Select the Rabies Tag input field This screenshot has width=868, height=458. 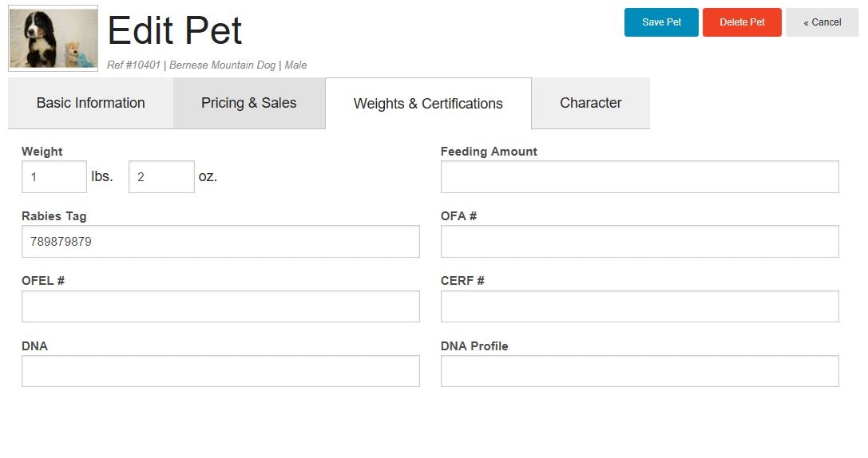(221, 241)
